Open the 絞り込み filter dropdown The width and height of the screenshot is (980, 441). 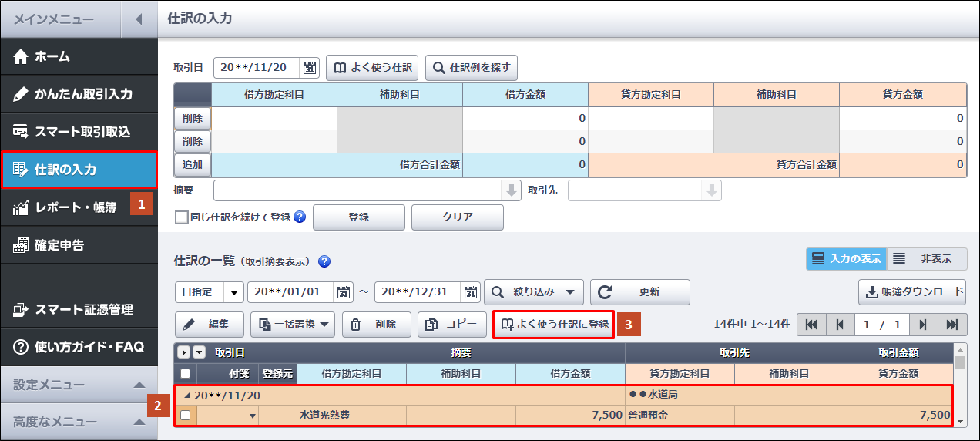point(534,292)
